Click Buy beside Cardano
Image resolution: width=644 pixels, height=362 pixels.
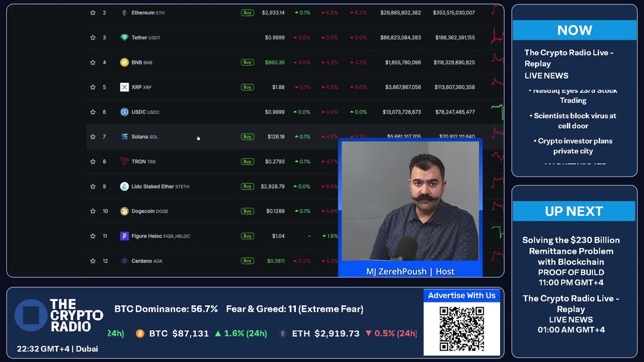pyautogui.click(x=247, y=261)
